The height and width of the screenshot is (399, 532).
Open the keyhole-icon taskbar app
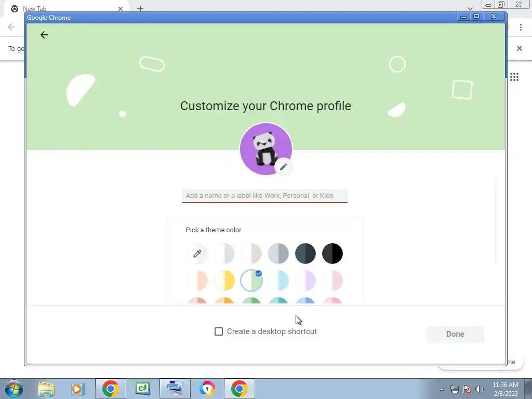coord(207,389)
